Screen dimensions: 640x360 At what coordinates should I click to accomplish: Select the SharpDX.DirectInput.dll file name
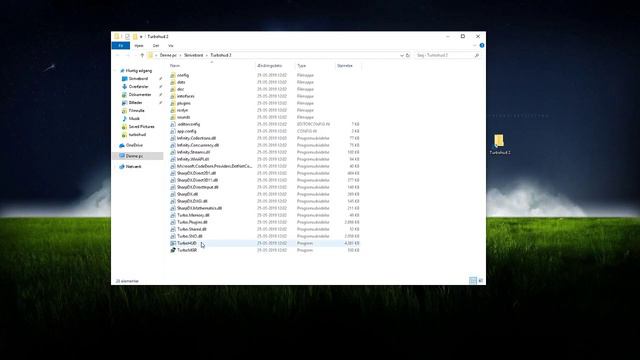click(x=198, y=187)
